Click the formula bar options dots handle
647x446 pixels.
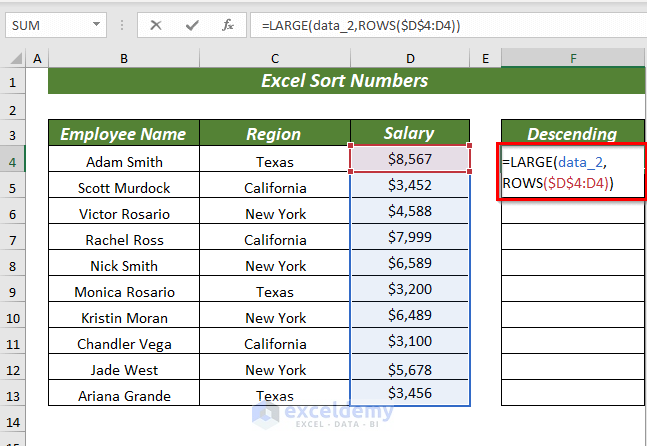click(122, 26)
